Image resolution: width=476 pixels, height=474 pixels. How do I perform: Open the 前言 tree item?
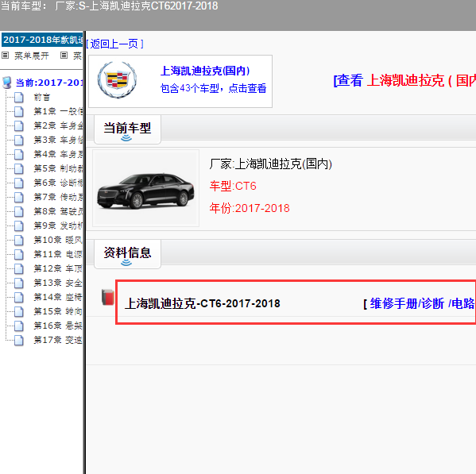coord(42,98)
